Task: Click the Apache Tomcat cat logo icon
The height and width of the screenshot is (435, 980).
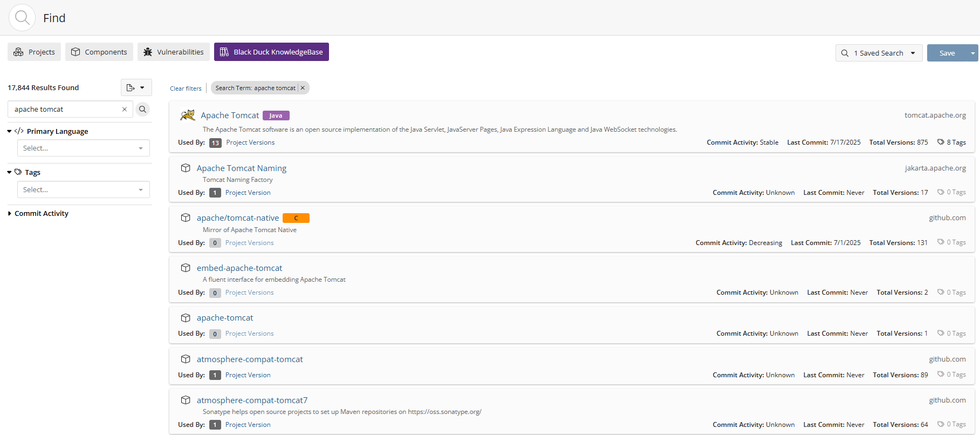Action: click(187, 115)
